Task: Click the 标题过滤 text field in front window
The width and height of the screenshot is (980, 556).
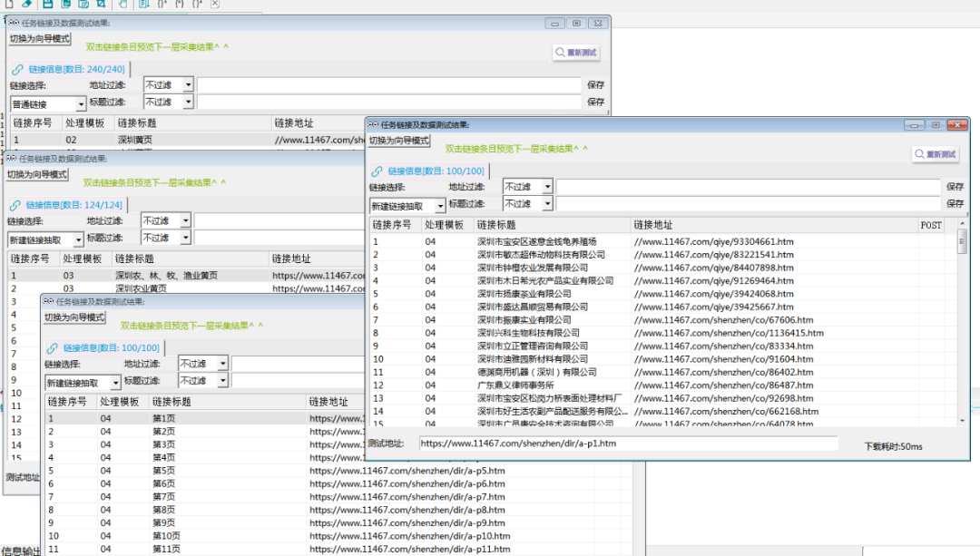Action: click(x=748, y=204)
